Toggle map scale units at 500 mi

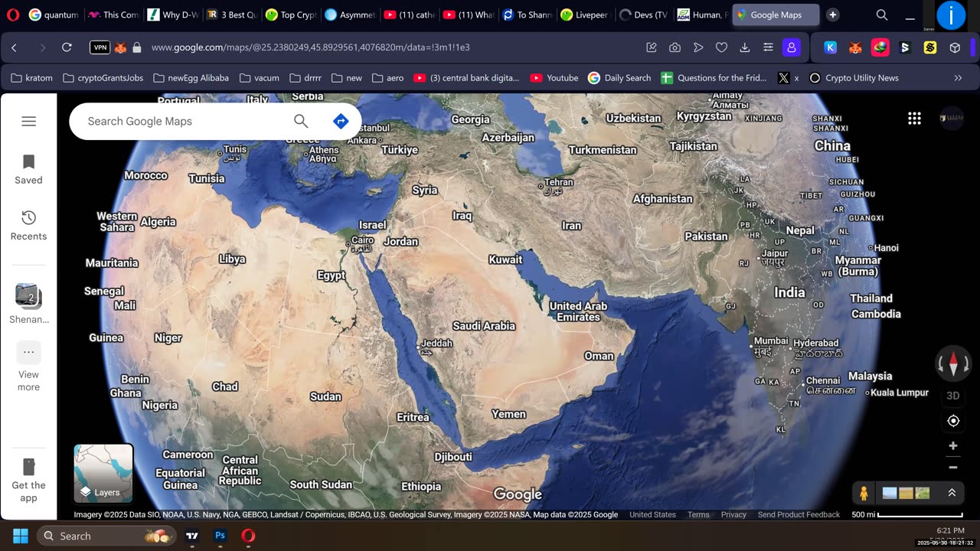tap(908, 514)
